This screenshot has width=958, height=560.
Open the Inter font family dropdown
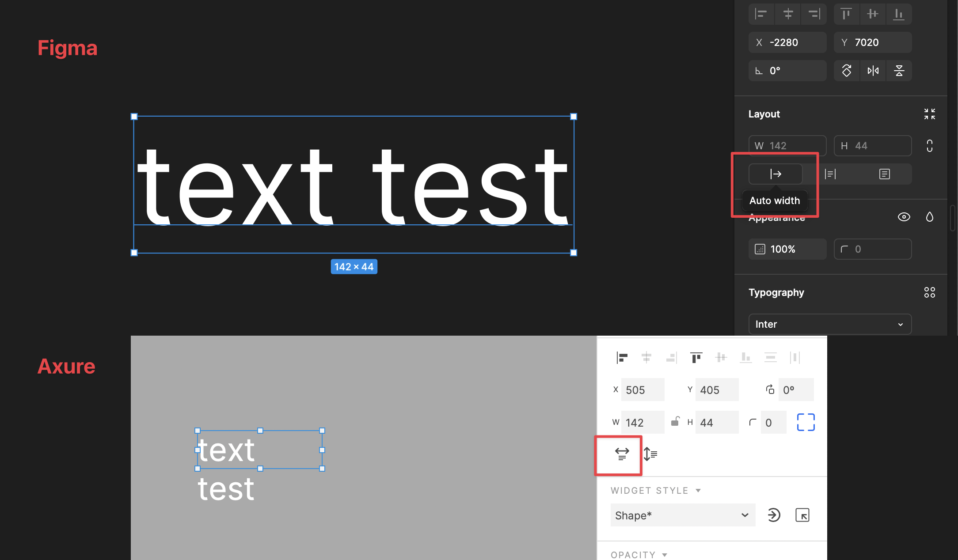click(829, 324)
